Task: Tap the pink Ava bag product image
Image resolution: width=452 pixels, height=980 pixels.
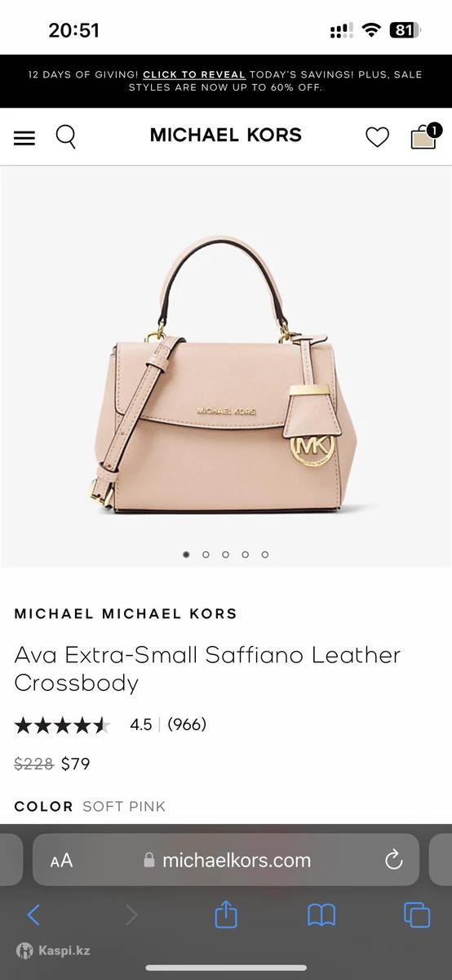Action: [x=224, y=376]
